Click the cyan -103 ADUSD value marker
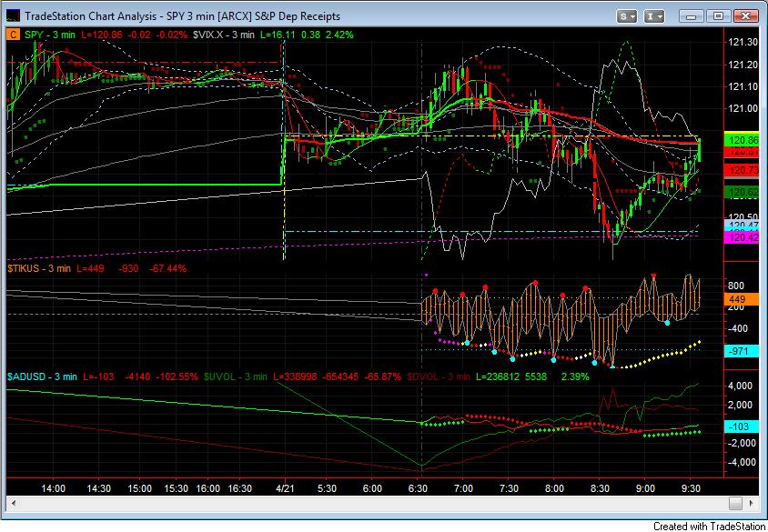The height and width of the screenshot is (532, 768). point(741,427)
